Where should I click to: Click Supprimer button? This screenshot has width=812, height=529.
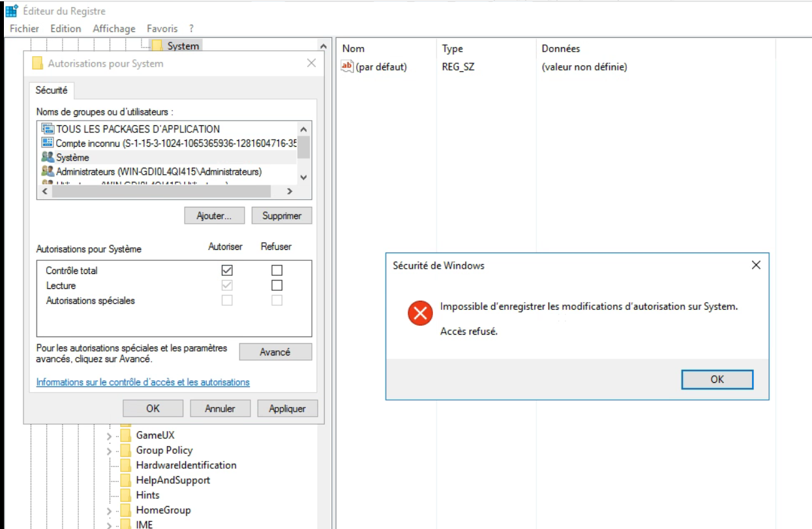point(282,215)
